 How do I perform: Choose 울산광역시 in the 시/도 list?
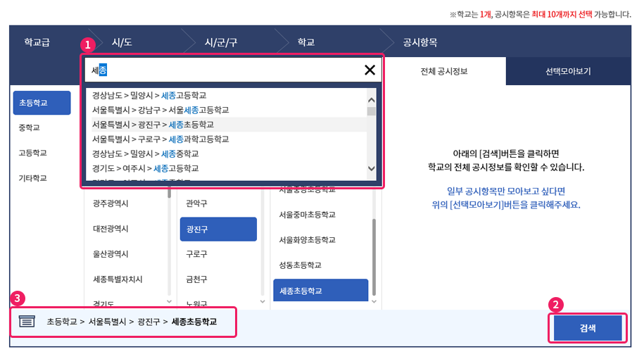(x=111, y=254)
